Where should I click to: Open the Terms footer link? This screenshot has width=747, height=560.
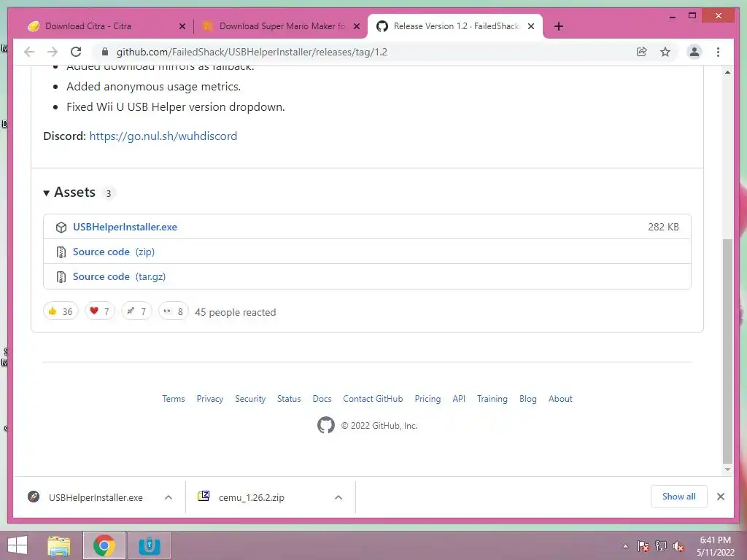point(174,399)
